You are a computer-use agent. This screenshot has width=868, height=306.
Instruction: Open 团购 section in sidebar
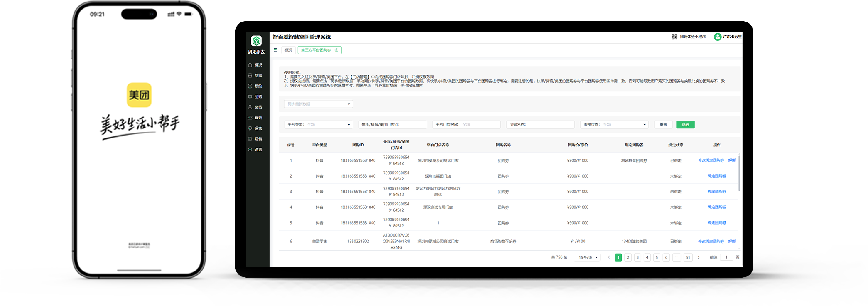point(255,96)
